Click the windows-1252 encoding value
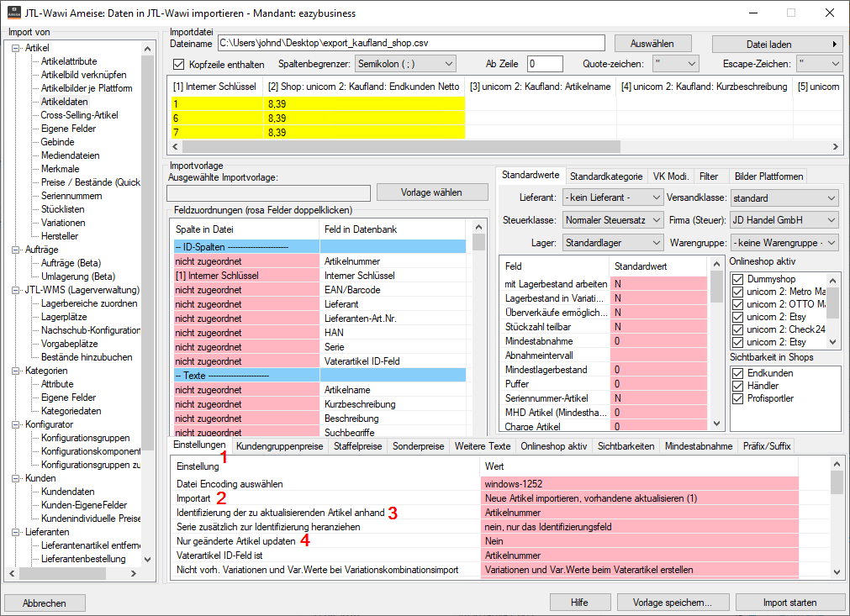 tap(640, 484)
